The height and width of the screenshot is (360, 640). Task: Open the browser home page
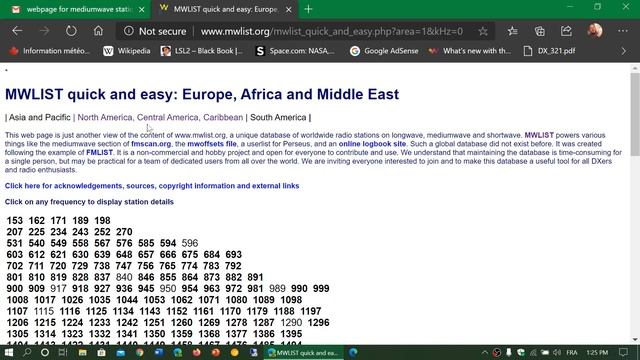coord(98,31)
